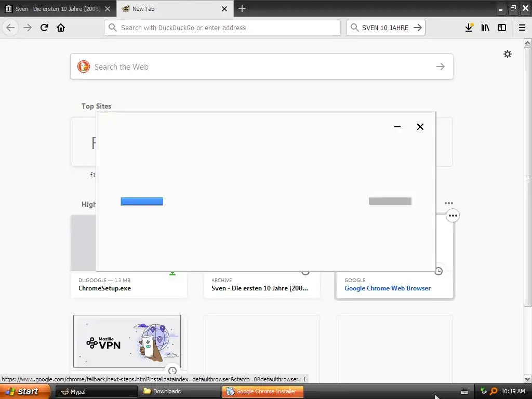Viewport: 532px width, 399px height.
Task: Open the home page icon
Action: tap(61, 28)
